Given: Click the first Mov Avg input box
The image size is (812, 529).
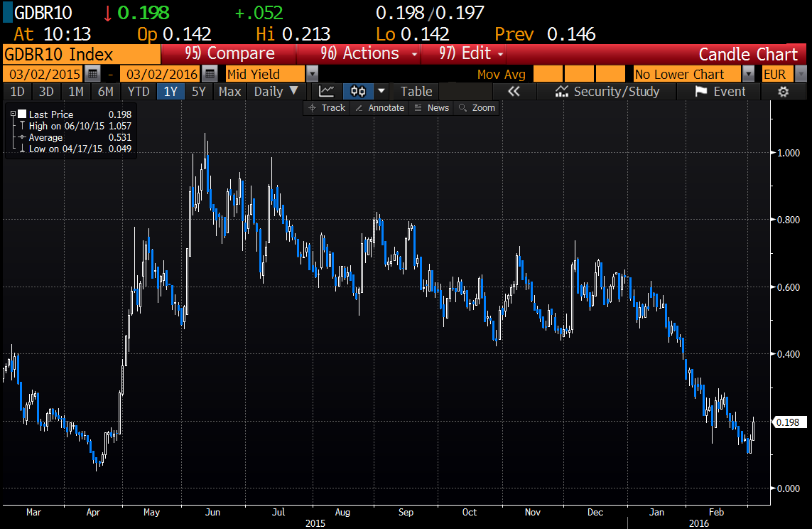Looking at the screenshot, I should tap(548, 74).
